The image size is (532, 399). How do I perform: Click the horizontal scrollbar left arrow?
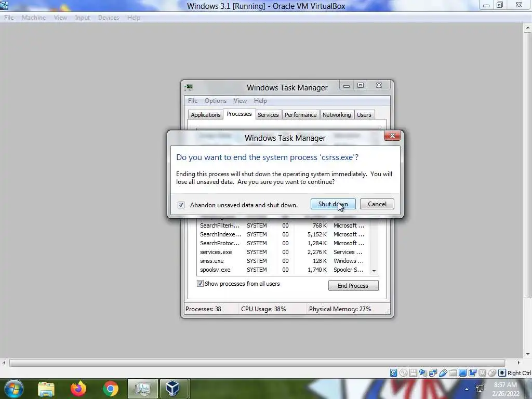coord(4,363)
